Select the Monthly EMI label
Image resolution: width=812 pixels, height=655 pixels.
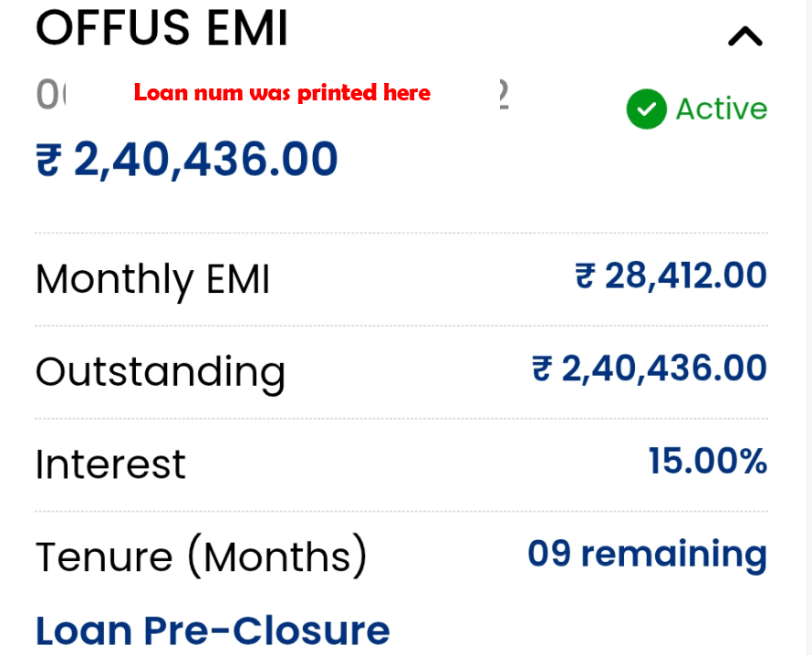(152, 280)
